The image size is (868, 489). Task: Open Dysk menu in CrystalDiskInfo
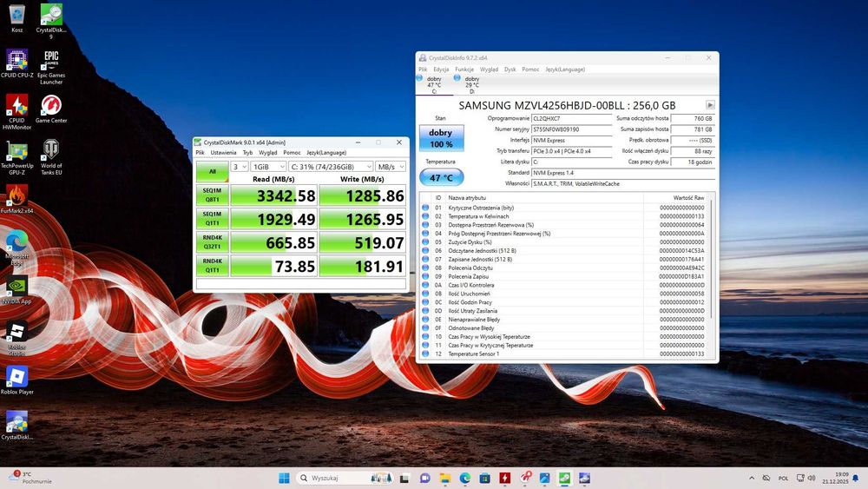click(x=510, y=69)
